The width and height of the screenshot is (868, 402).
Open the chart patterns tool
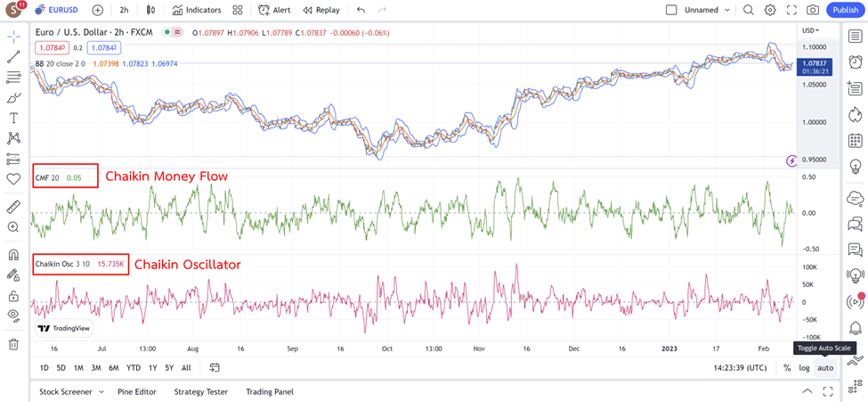[13, 138]
